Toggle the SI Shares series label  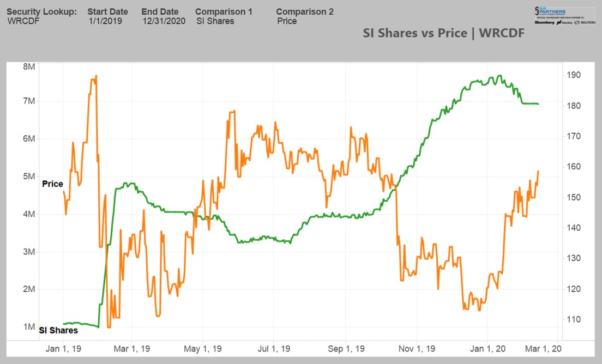coord(57,330)
